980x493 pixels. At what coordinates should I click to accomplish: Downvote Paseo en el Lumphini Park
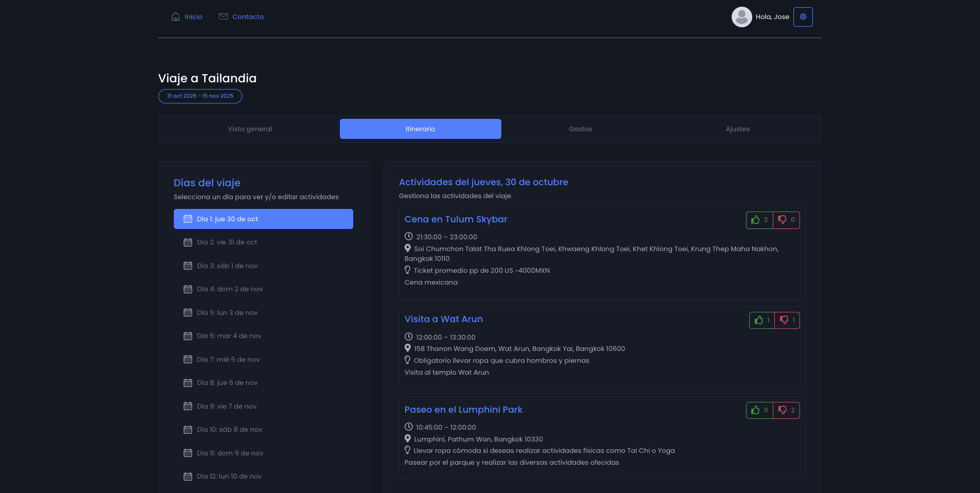pyautogui.click(x=786, y=410)
